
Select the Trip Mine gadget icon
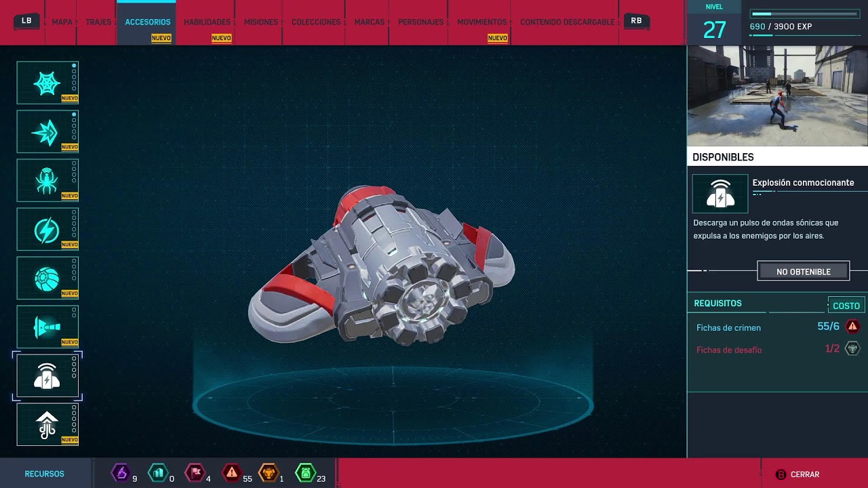[x=47, y=327]
